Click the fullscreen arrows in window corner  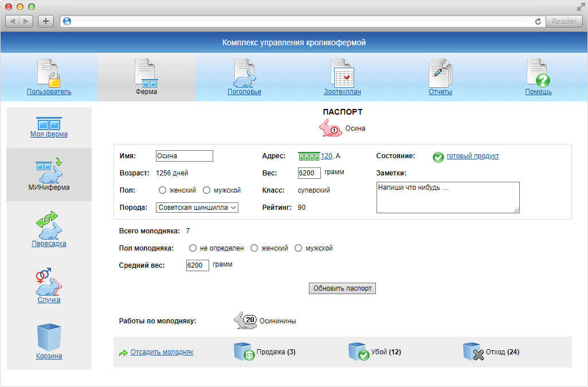pyautogui.click(x=581, y=7)
